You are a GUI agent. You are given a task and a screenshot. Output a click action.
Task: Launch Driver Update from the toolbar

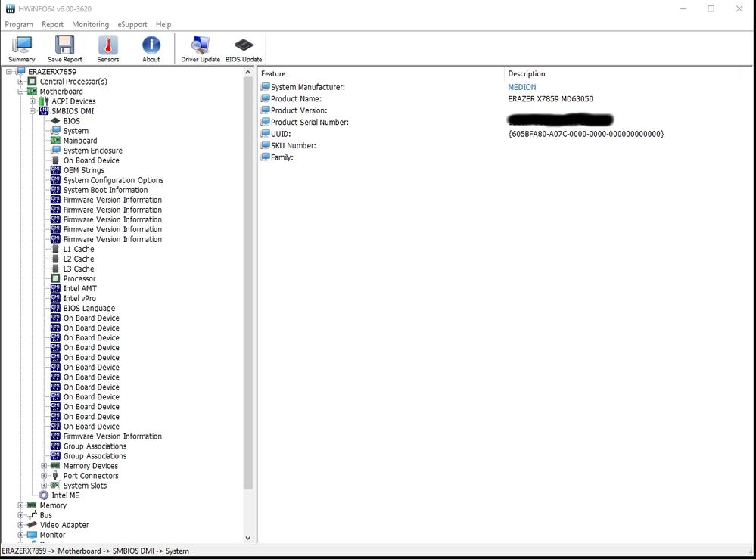(200, 48)
